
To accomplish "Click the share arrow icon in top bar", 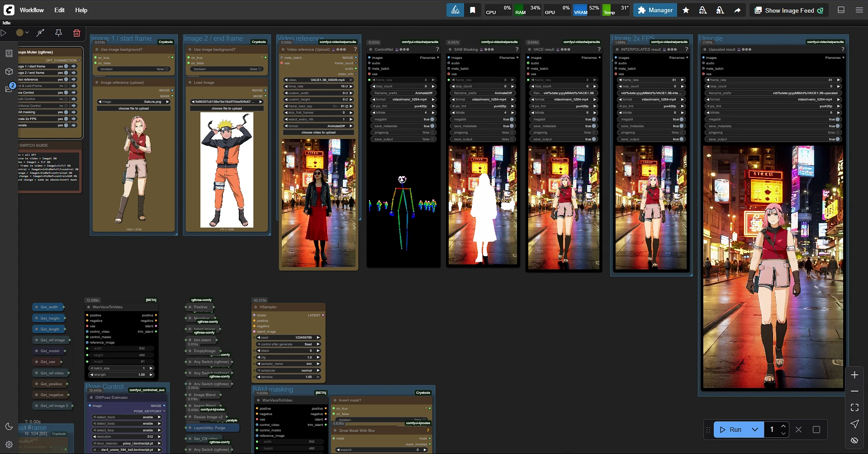I will pos(737,10).
